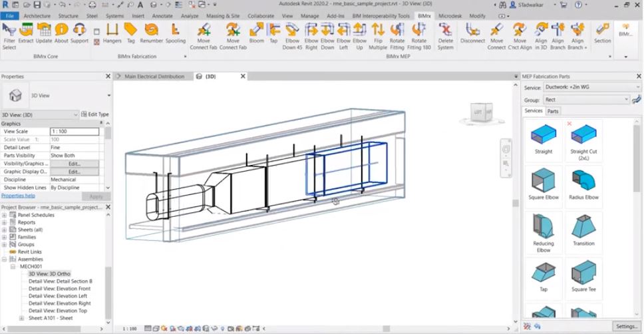Image resolution: width=644 pixels, height=334 pixels.
Task: Open the BIMrx About info
Action: tap(61, 33)
